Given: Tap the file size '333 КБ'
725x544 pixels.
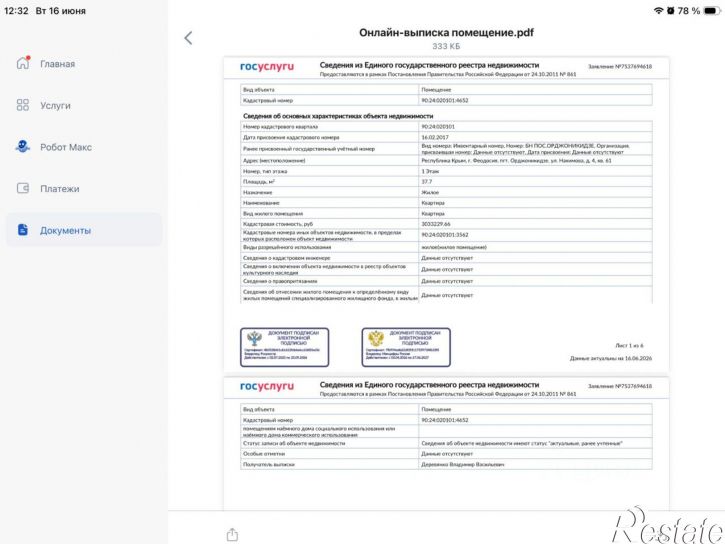Looking at the screenshot, I should (x=446, y=46).
